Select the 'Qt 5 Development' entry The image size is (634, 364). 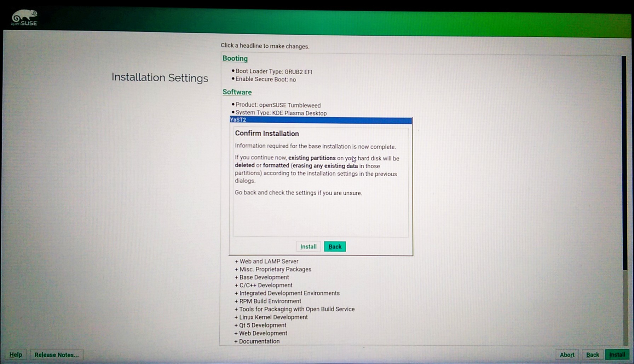(260, 325)
